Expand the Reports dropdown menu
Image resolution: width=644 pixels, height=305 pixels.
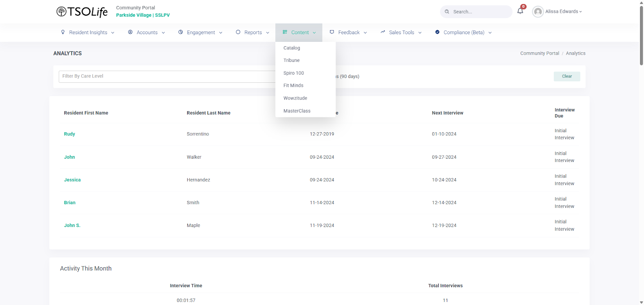253,33
